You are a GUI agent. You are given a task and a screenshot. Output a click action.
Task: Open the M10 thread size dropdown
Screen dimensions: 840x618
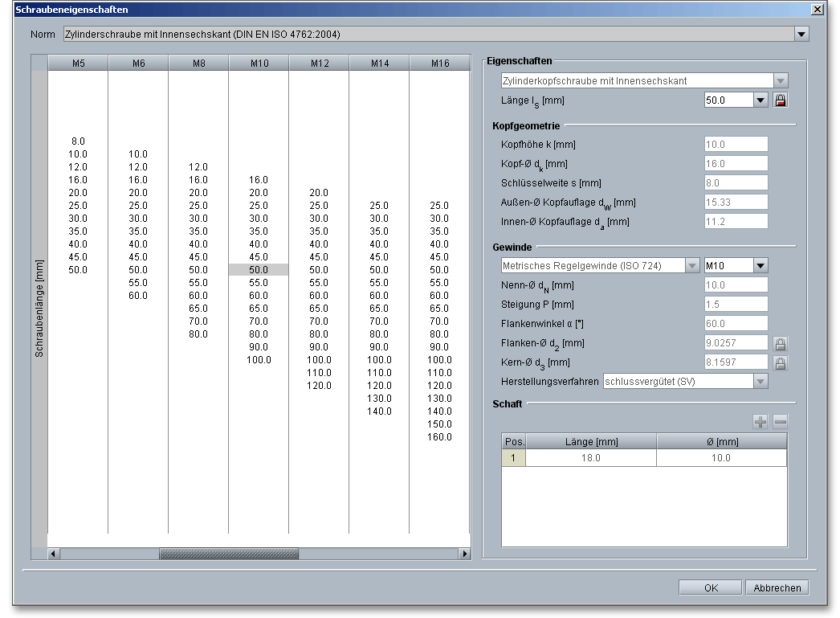[x=760, y=266]
